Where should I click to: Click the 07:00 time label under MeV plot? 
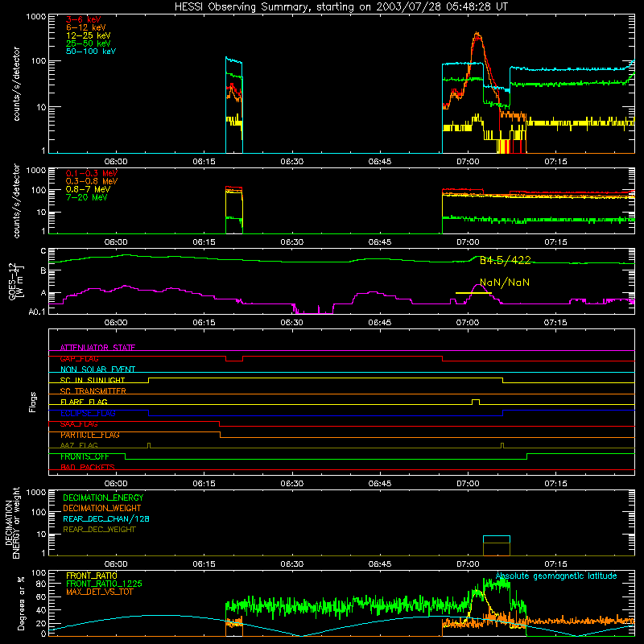pos(468,242)
